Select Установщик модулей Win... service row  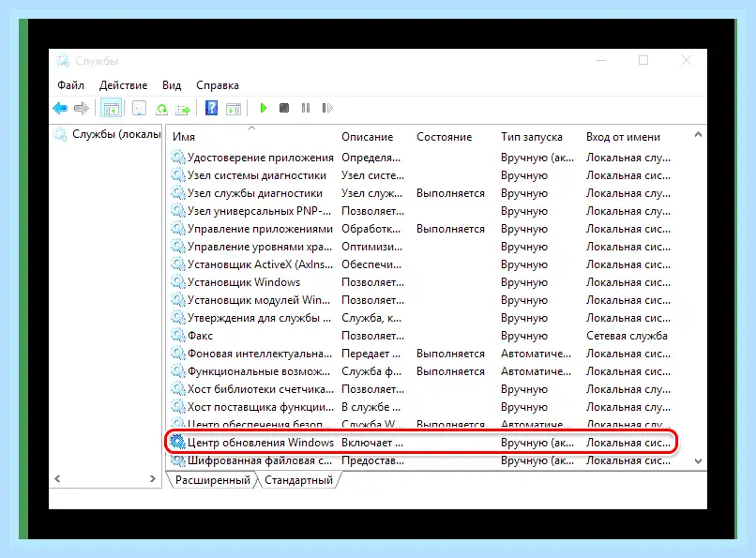tap(420, 300)
